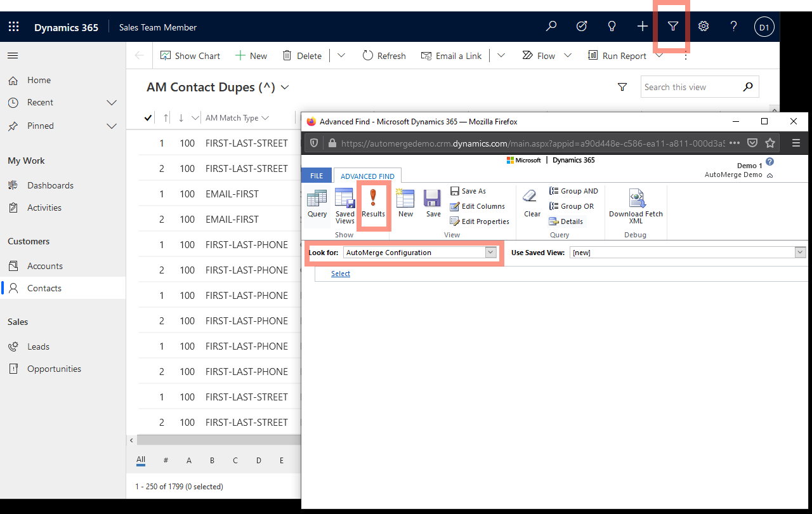Open the more commands overflow menu
812x514 pixels.
(685, 56)
